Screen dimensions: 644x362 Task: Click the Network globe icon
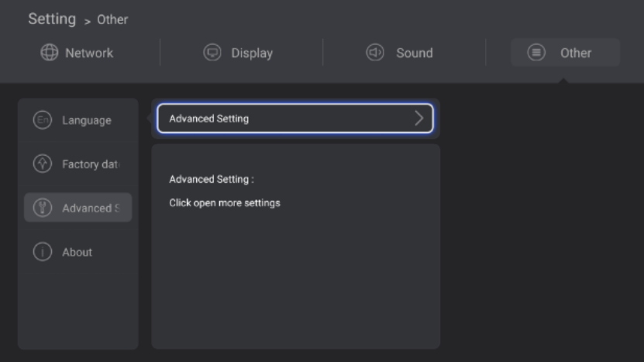50,53
